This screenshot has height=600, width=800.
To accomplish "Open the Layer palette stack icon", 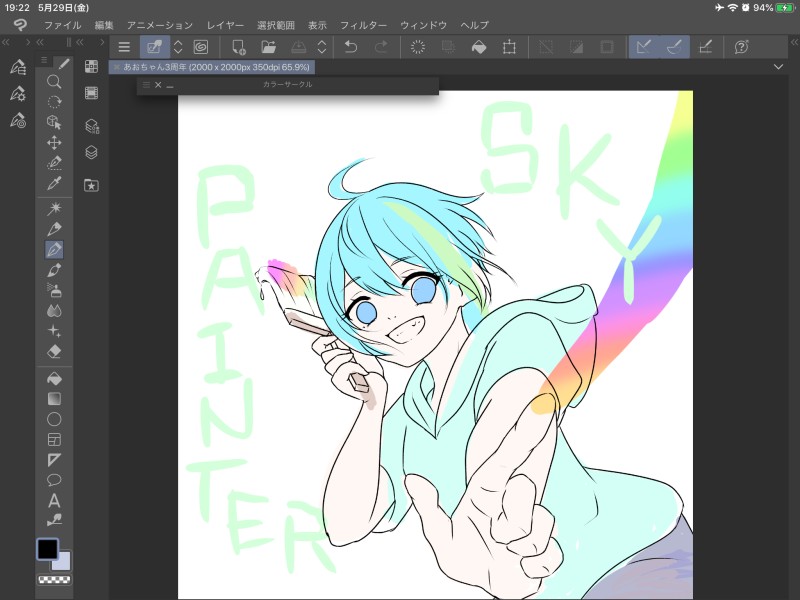I will click(91, 152).
